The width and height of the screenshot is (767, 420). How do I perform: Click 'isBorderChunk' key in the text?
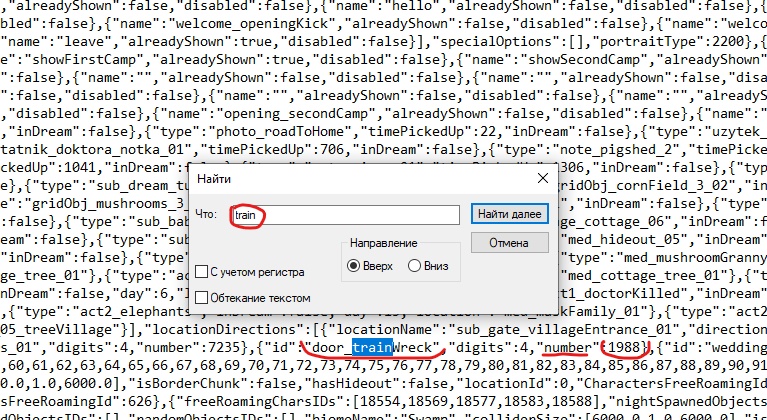[x=191, y=384]
